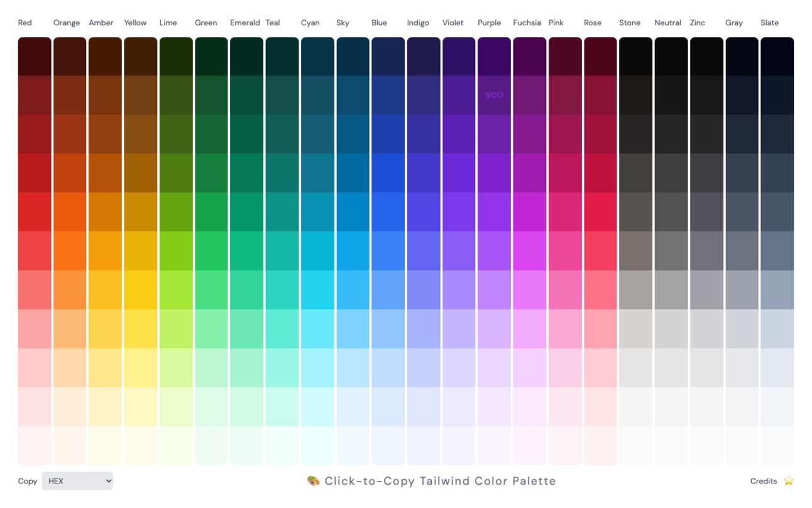This screenshot has width=812, height=508.
Task: Click the Red column label
Action: (x=25, y=23)
